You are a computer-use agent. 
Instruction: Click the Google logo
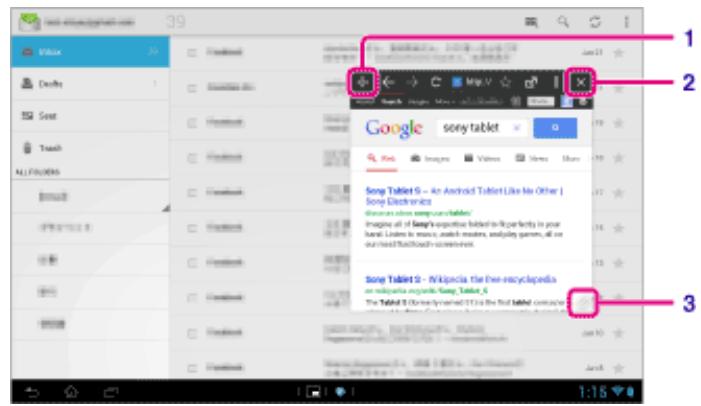pos(393,129)
